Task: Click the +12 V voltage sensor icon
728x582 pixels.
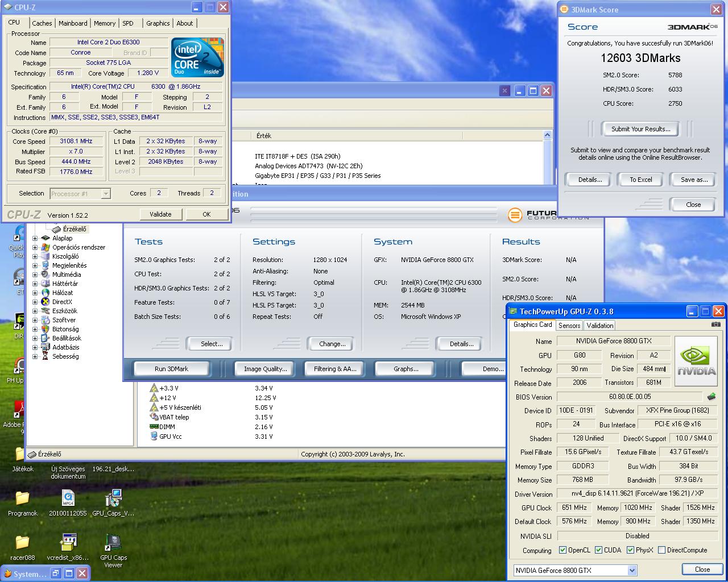Action: (154, 398)
